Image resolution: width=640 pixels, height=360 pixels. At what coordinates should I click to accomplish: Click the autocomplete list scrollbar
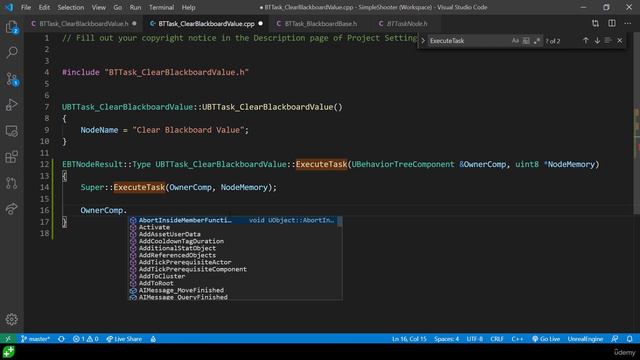point(340,222)
